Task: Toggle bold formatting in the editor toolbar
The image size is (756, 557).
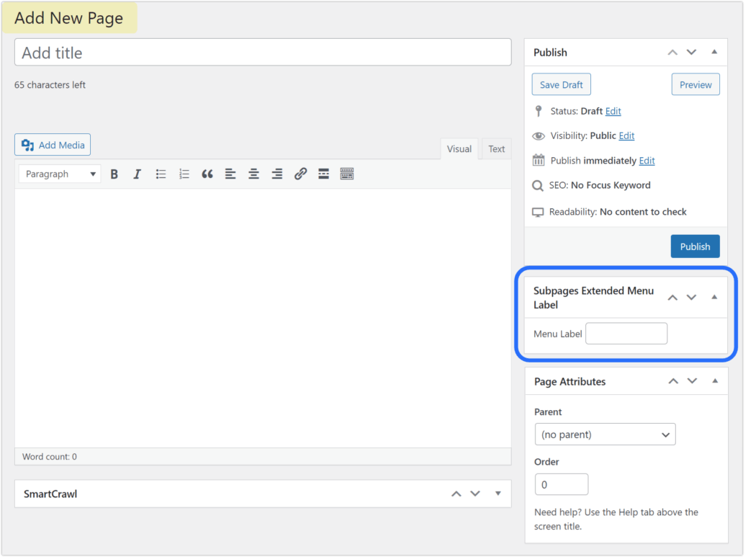Action: (x=114, y=173)
